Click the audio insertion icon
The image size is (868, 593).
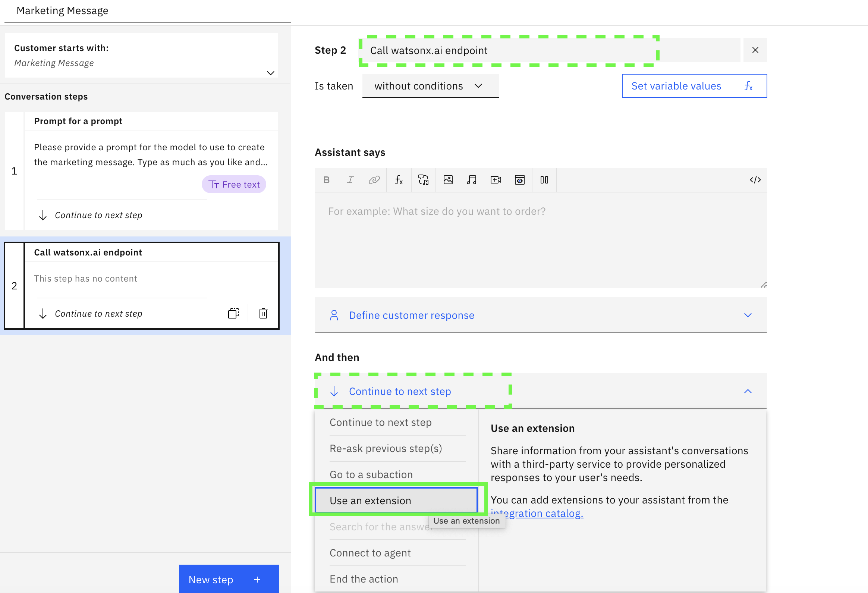pyautogui.click(x=472, y=179)
